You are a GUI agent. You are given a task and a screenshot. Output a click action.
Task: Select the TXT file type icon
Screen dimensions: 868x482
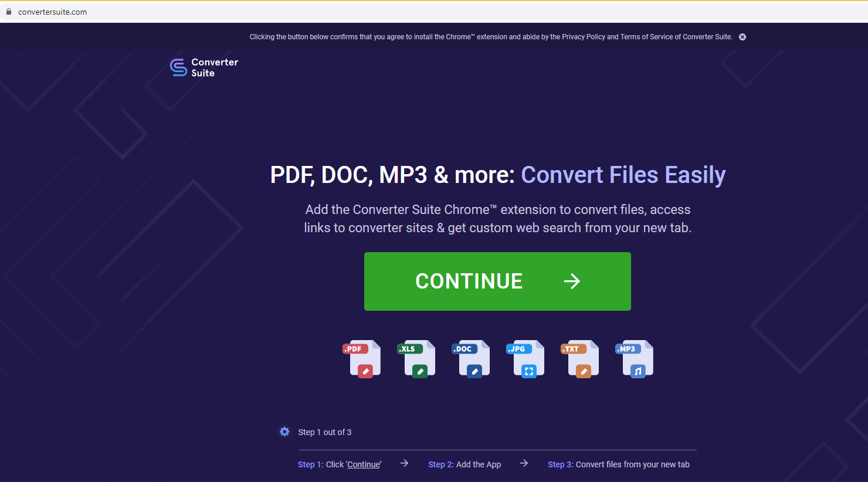point(580,359)
